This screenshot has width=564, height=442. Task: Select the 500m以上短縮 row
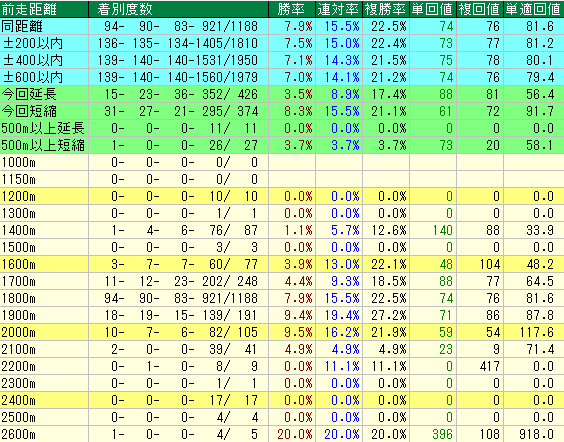click(282, 145)
